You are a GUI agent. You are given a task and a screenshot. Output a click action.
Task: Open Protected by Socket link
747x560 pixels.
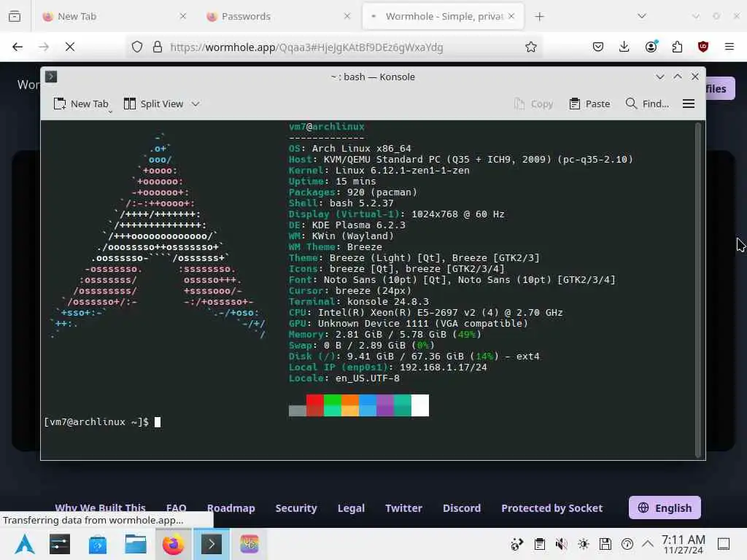[551, 508]
